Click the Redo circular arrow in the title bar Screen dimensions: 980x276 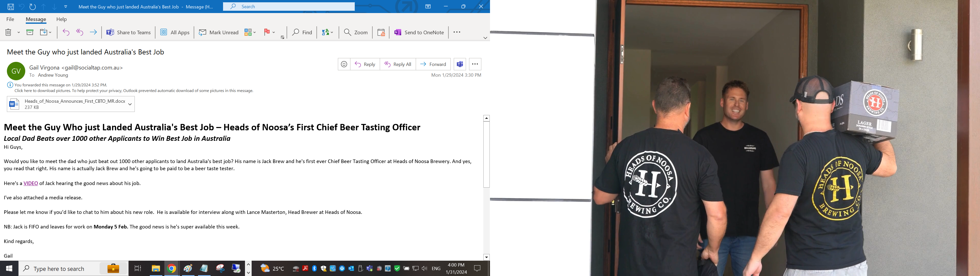tap(33, 6)
